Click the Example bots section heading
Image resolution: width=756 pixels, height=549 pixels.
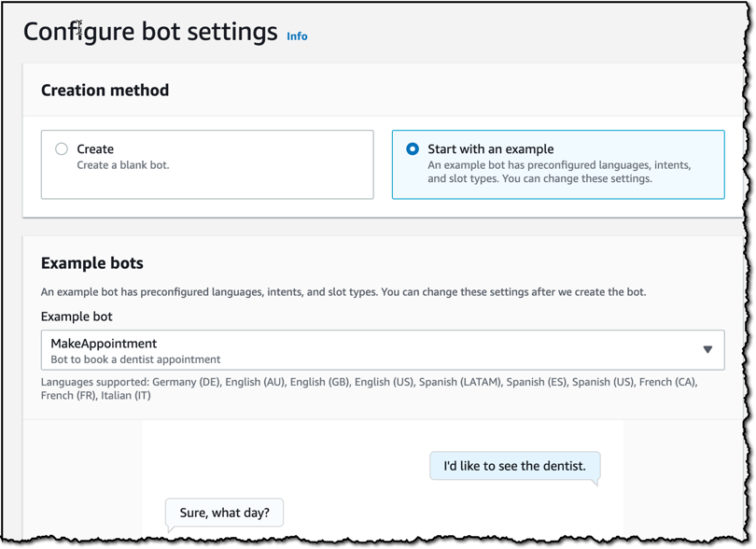click(92, 263)
